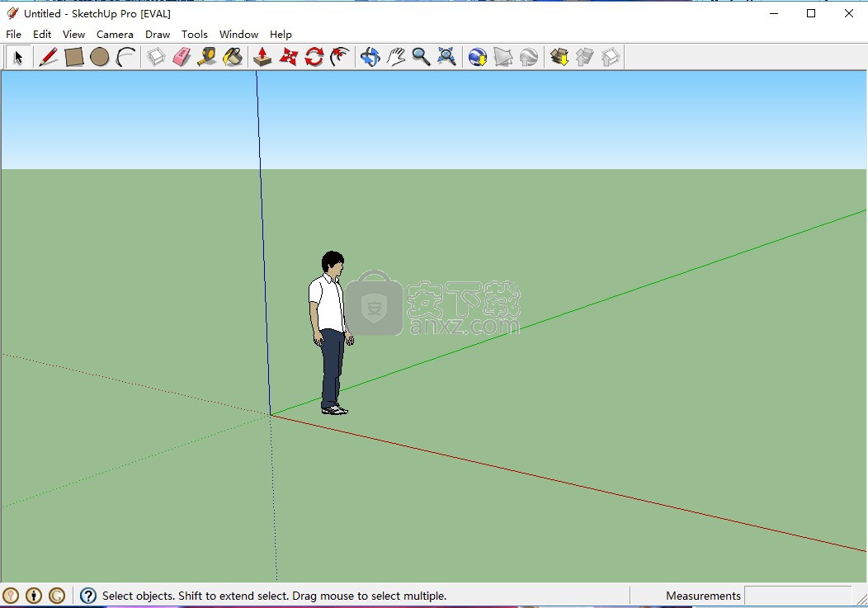The width and height of the screenshot is (868, 608).
Task: Click the Measurements input box
Action: (x=798, y=596)
